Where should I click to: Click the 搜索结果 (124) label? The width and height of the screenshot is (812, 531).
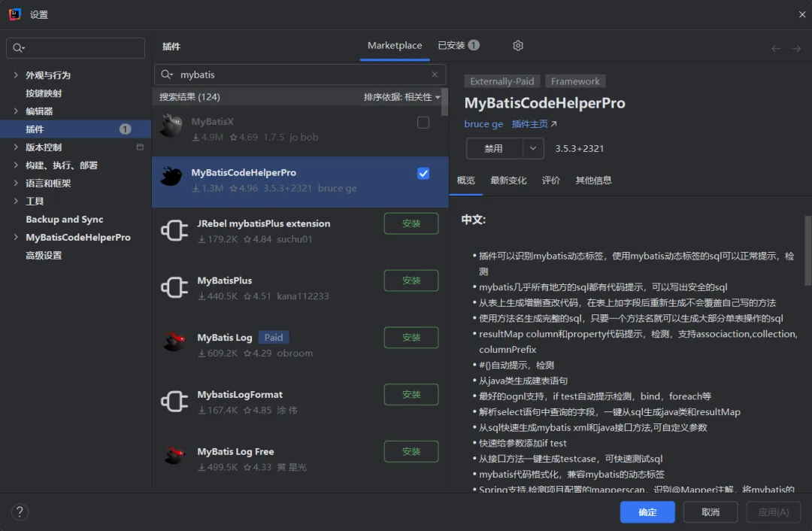coord(189,97)
